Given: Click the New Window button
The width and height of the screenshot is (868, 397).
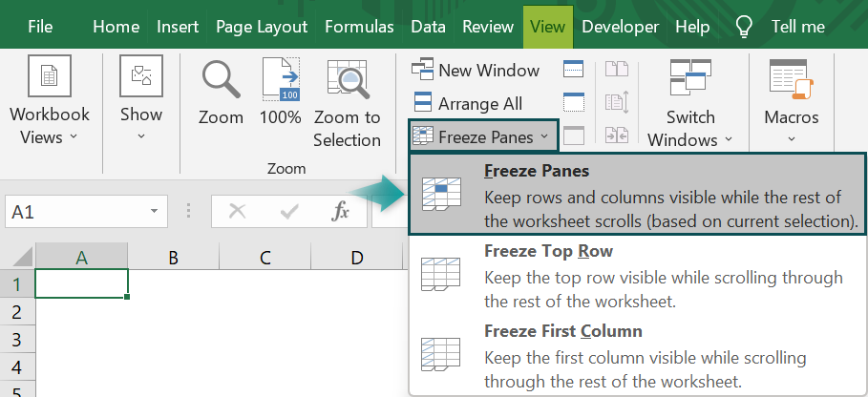Looking at the screenshot, I should [x=475, y=71].
